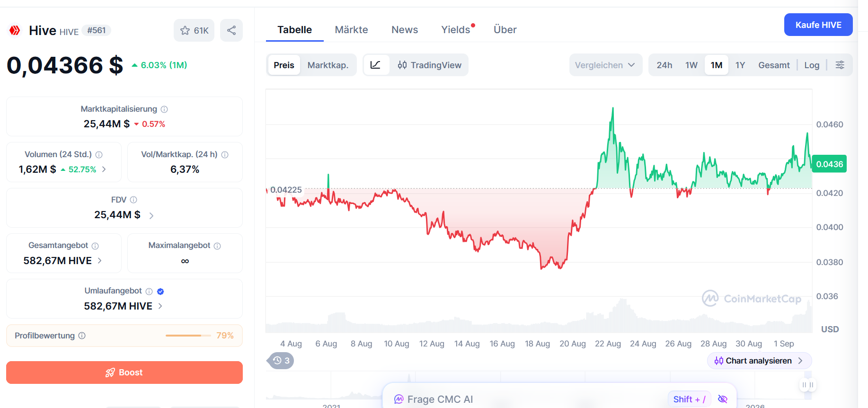The width and height of the screenshot is (868, 408).
Task: Open the News tab
Action: [405, 30]
